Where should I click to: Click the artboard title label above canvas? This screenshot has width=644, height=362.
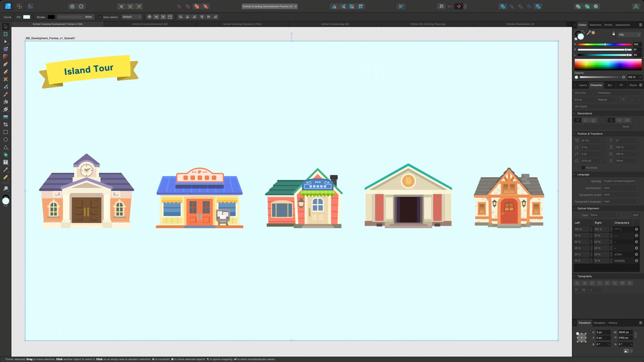pyautogui.click(x=50, y=38)
